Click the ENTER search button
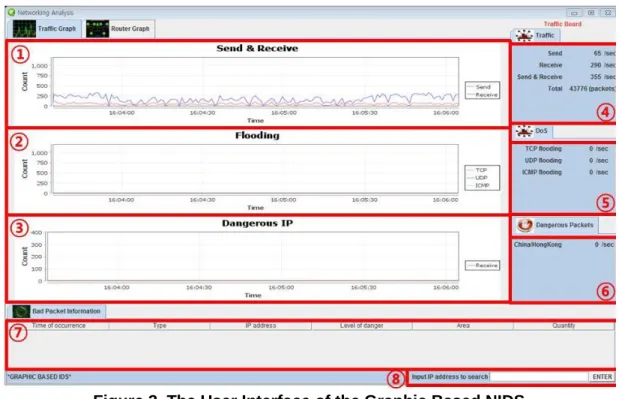619x399 pixels. [602, 377]
